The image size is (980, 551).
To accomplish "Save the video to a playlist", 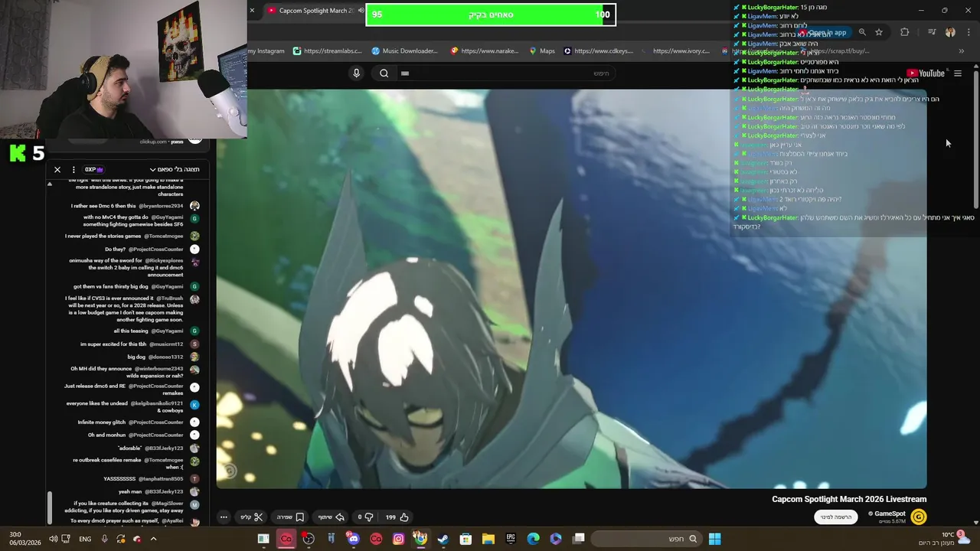I will pyautogui.click(x=290, y=517).
